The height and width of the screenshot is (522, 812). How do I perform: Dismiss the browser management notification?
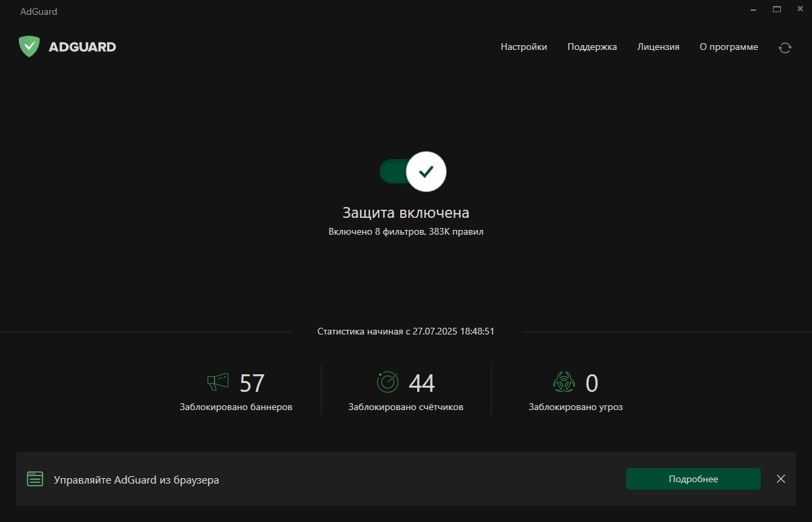(x=780, y=479)
